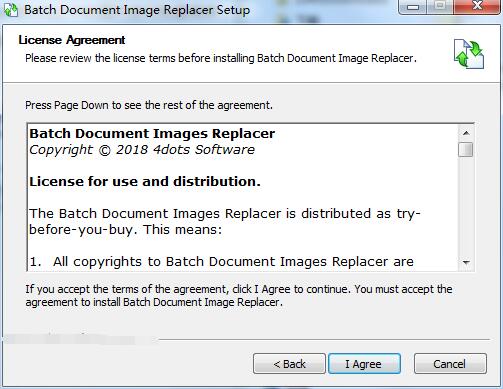Click the Batch Document Image Replacer Setup title
This screenshot has width=503, height=389.
pos(137,10)
